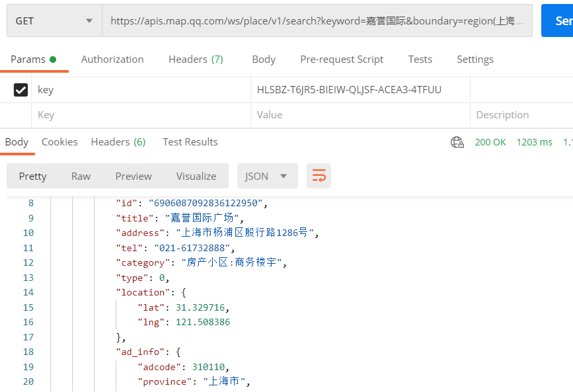Viewport: 573px width, 392px height.
Task: Click the adcode value 310110
Action: pos(209,367)
